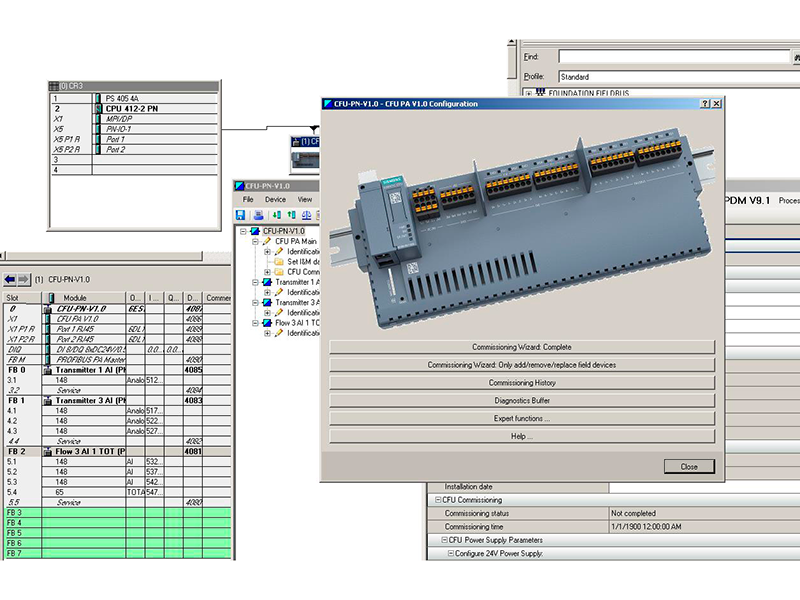
Task: Expand the FOUNDATION FIELDBUS catalog entry
Action: [x=529, y=94]
